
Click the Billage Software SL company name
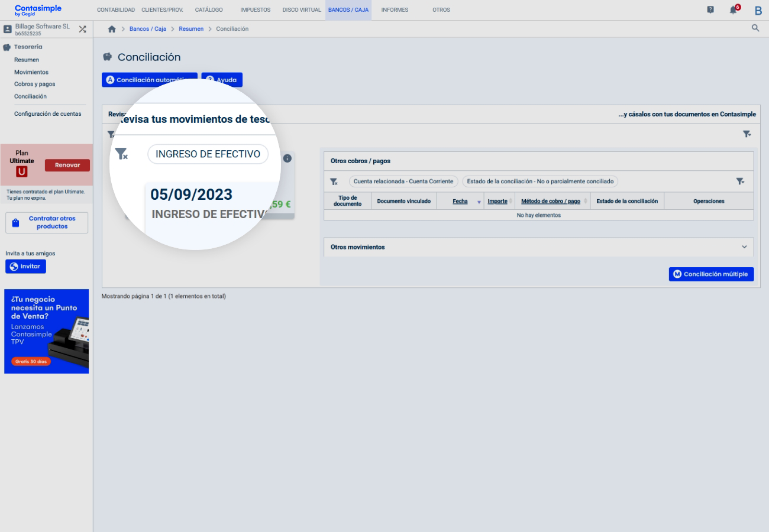pyautogui.click(x=42, y=26)
